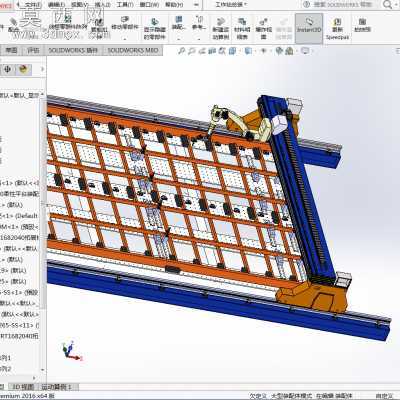The height and width of the screenshot is (400, 400).
Task: Toggle the Instant3D button
Action: (309, 28)
